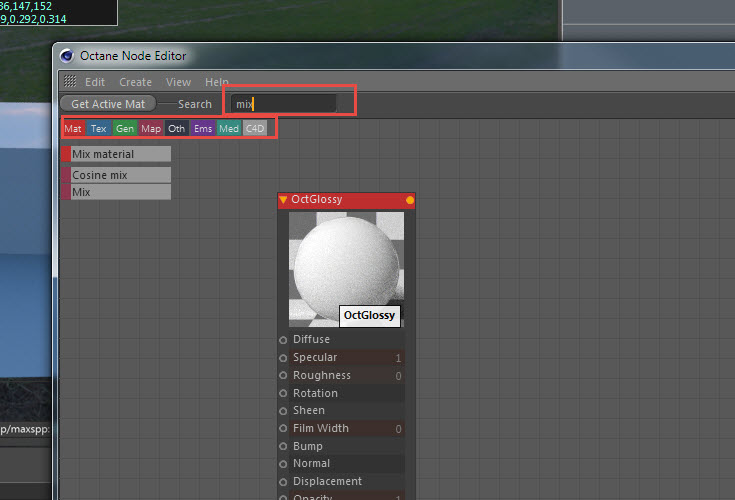Click into the Search field containing mix
Image resolution: width=735 pixels, height=500 pixels.
coord(283,104)
